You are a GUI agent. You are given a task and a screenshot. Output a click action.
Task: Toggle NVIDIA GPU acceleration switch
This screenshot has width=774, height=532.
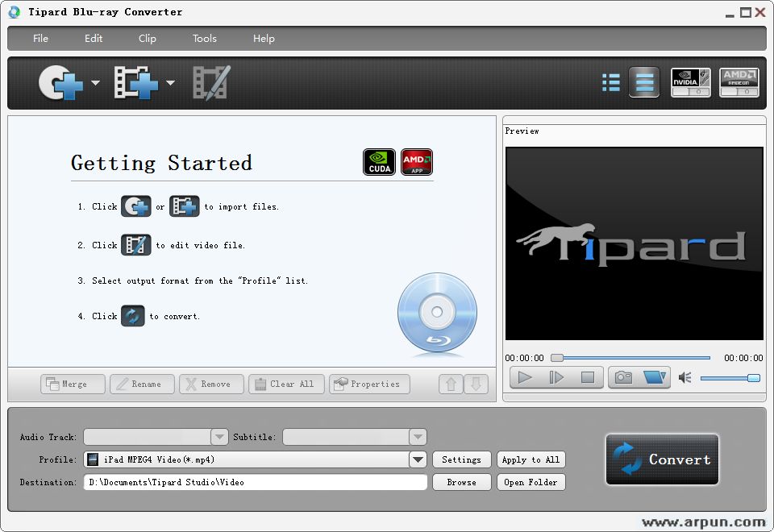tap(690, 82)
